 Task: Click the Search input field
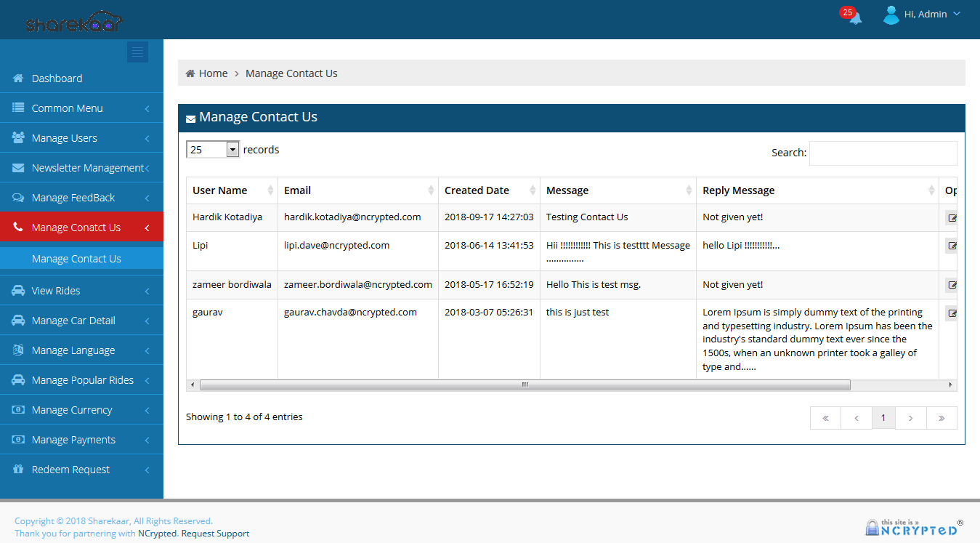coord(883,153)
